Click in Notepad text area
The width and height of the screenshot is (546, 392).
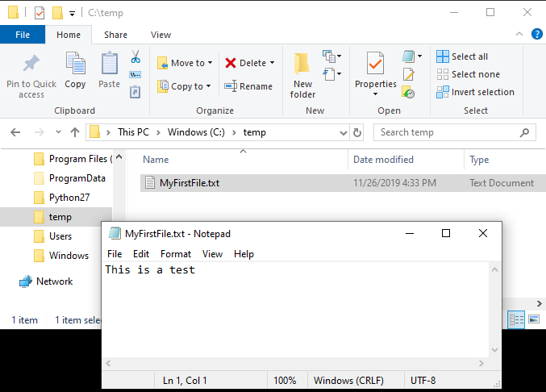click(296, 310)
